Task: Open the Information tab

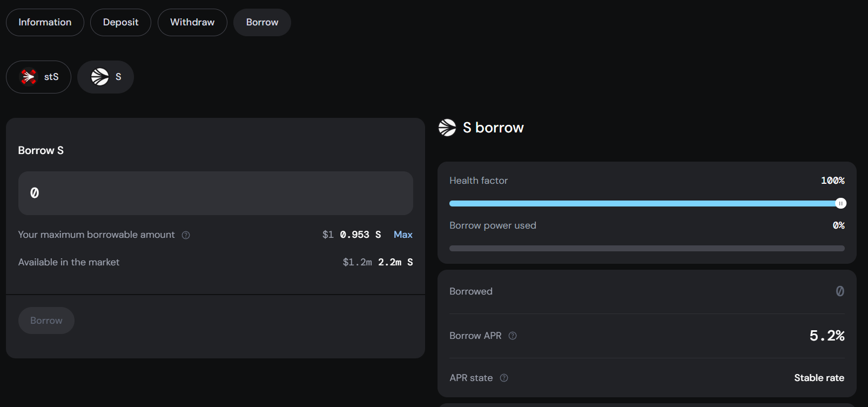Action: tap(45, 22)
